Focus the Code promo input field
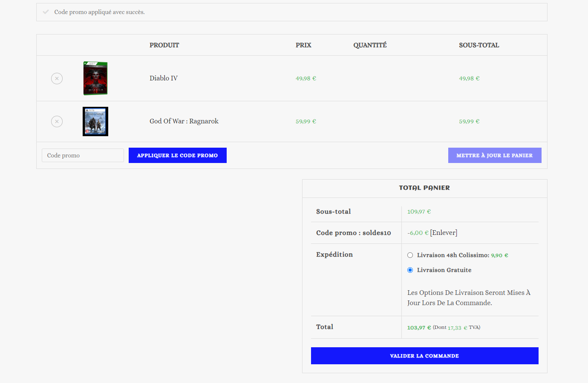Image resolution: width=588 pixels, height=383 pixels. coord(83,155)
